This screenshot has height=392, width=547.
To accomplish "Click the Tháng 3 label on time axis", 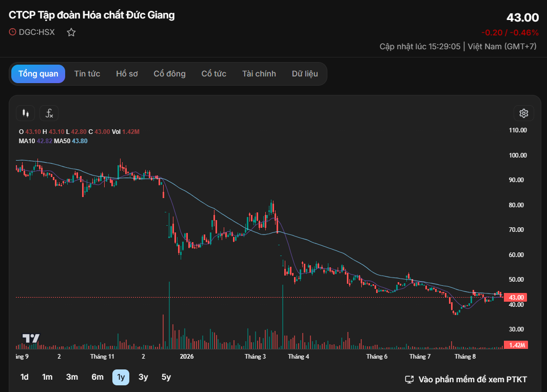I will [255, 357].
